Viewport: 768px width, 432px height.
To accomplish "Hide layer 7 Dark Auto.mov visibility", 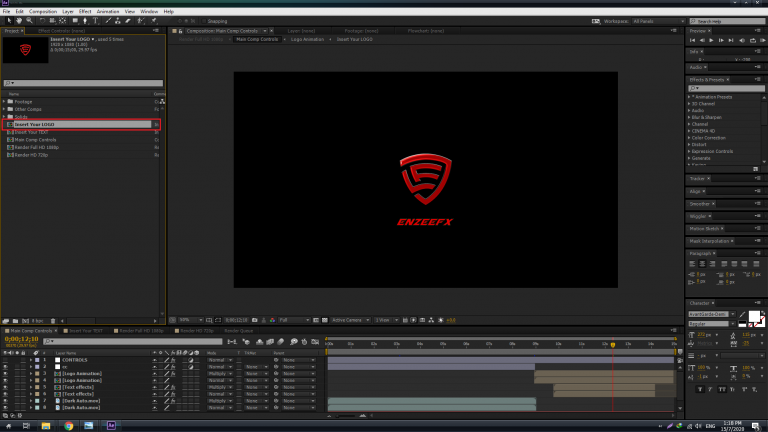I will click(x=5, y=401).
